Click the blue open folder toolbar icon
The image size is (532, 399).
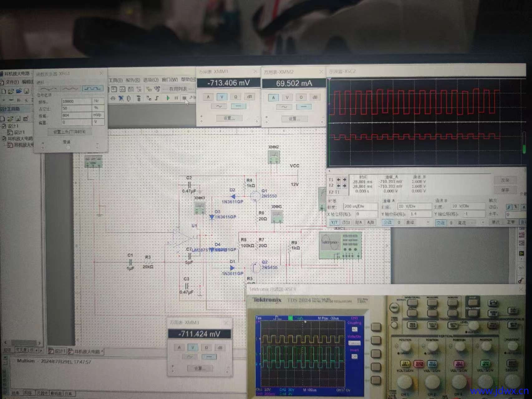tap(19, 91)
